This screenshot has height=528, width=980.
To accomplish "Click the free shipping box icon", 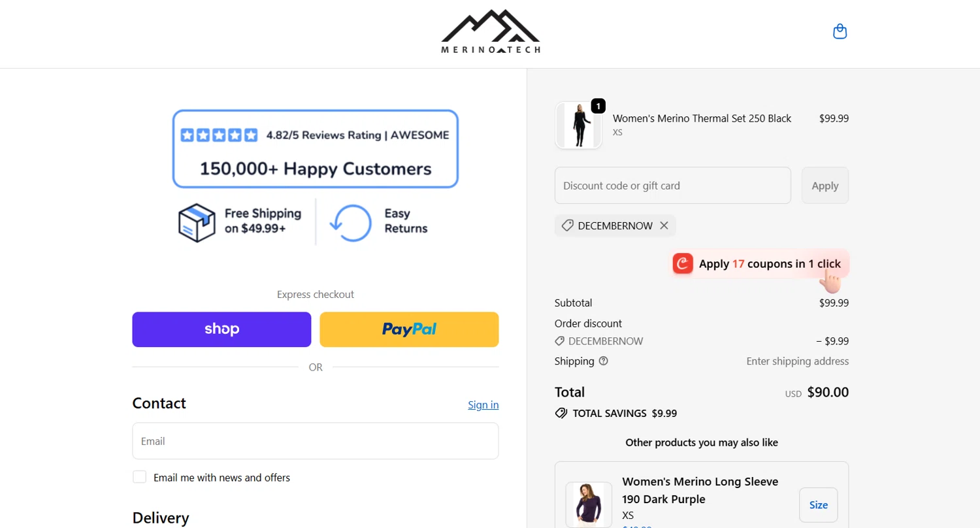I will 197,222.
